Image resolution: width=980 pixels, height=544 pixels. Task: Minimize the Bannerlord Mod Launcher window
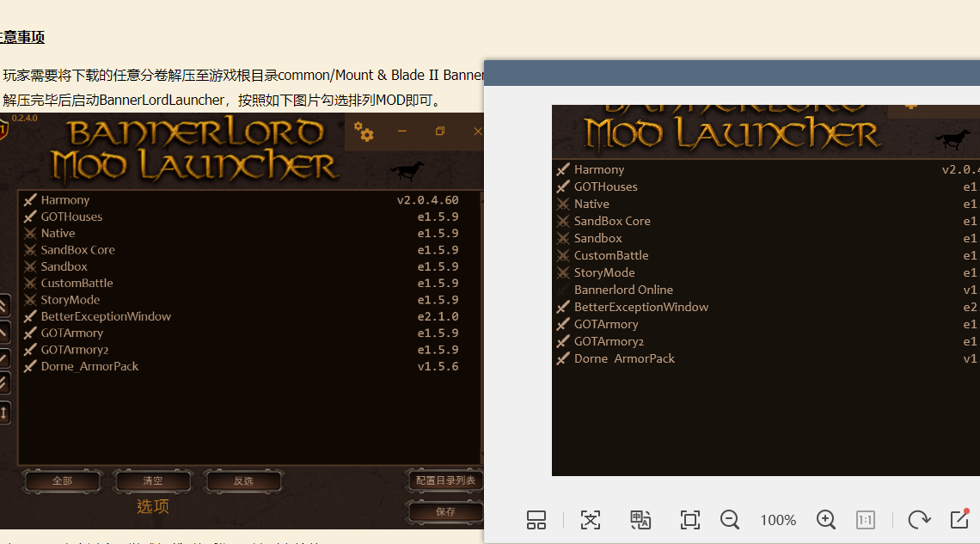401,131
